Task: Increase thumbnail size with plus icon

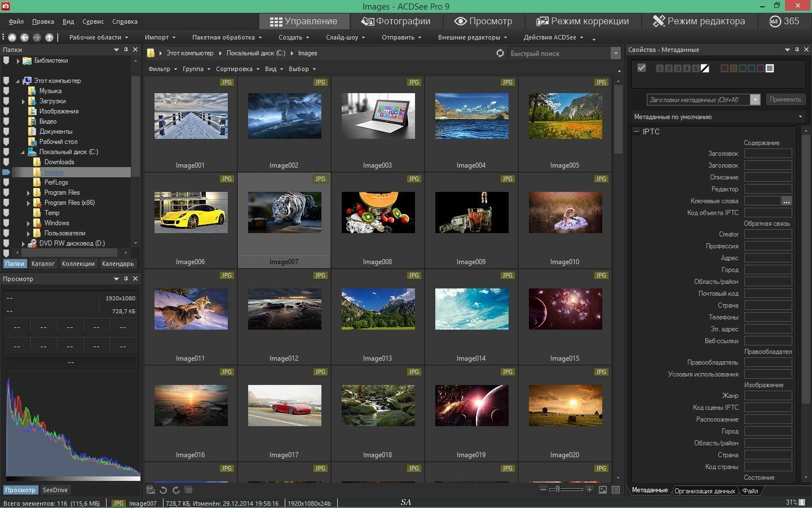Action: pos(589,489)
